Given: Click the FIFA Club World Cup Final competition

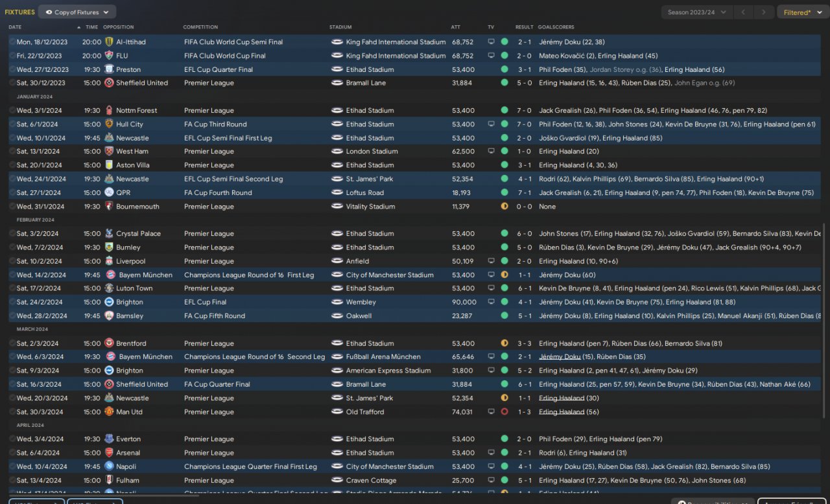Looking at the screenshot, I should [225, 56].
